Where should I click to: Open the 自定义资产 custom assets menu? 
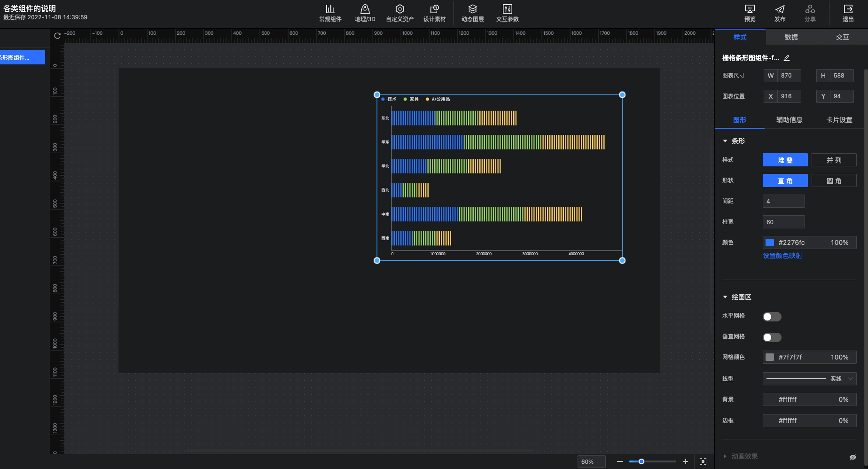pos(399,13)
